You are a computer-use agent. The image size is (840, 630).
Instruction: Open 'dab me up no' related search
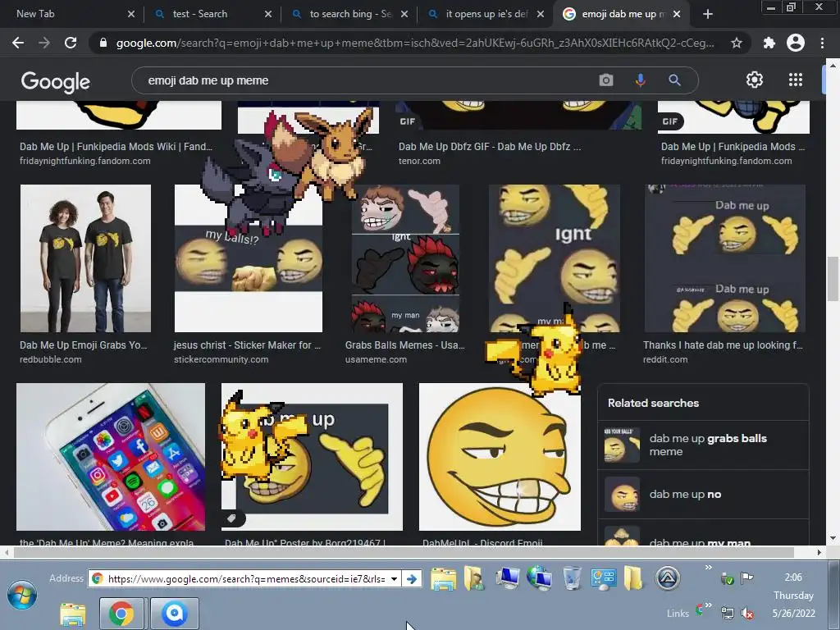point(703,494)
